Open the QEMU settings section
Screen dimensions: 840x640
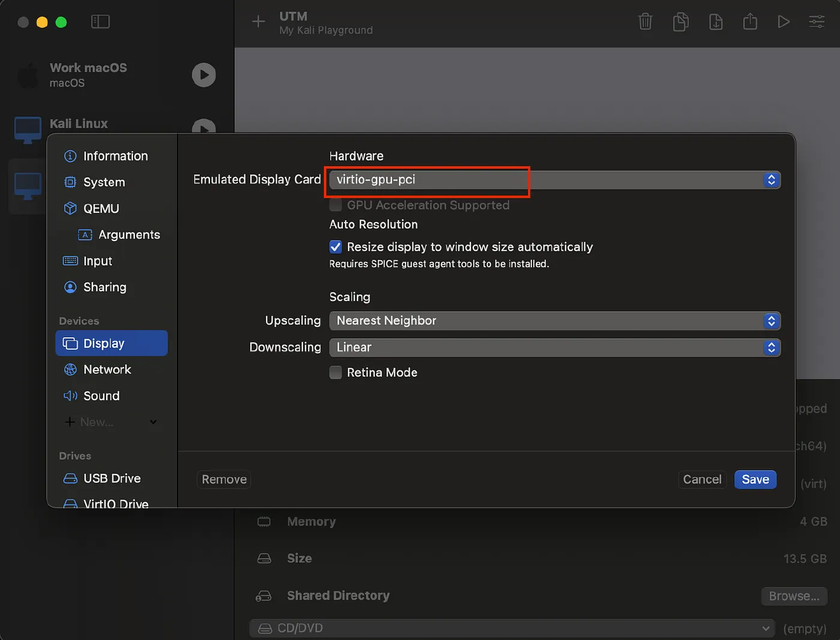click(x=101, y=209)
